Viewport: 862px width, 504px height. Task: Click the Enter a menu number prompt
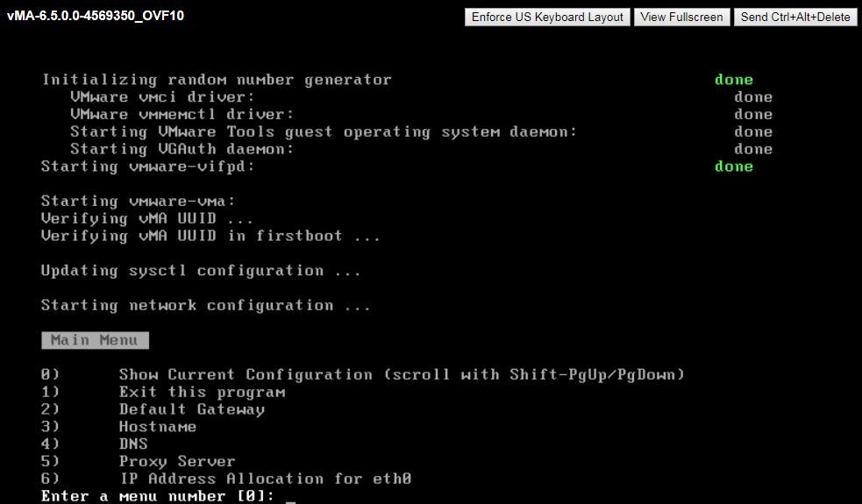tap(157, 496)
